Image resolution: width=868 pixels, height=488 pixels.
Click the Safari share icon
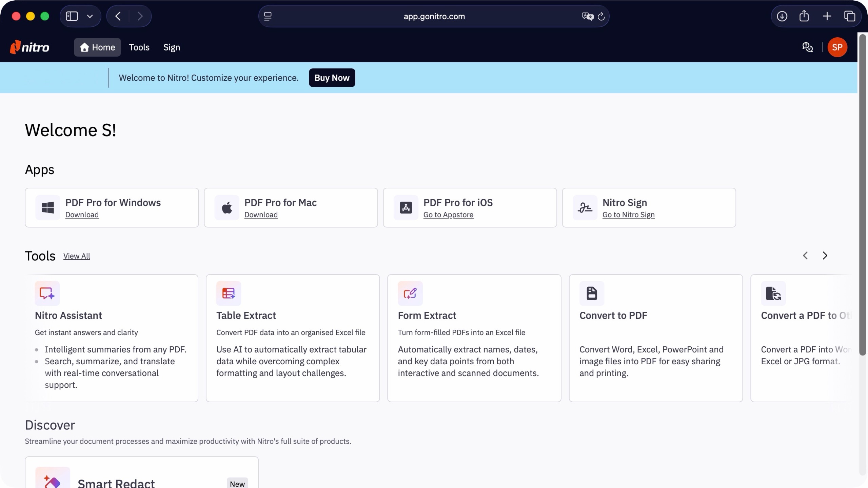point(804,16)
